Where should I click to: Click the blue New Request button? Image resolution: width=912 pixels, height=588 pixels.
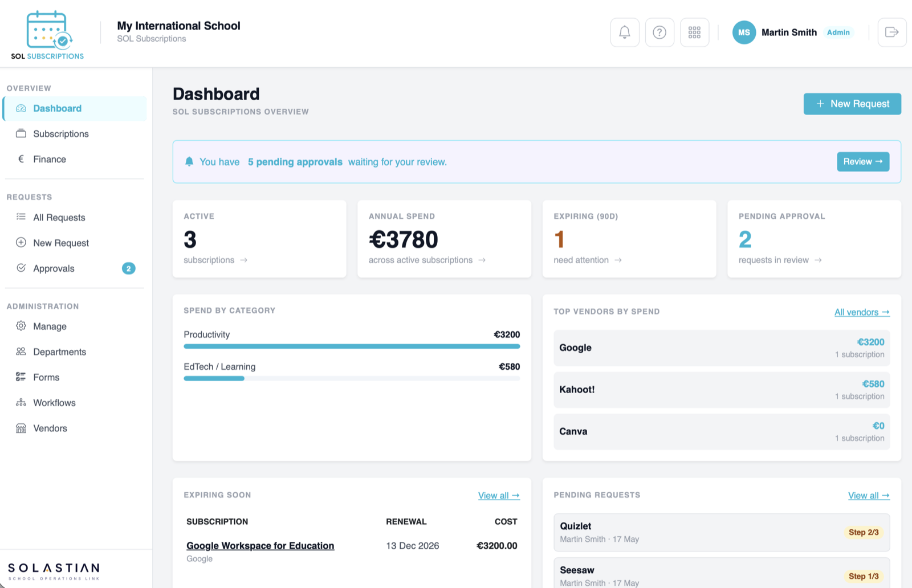click(852, 104)
